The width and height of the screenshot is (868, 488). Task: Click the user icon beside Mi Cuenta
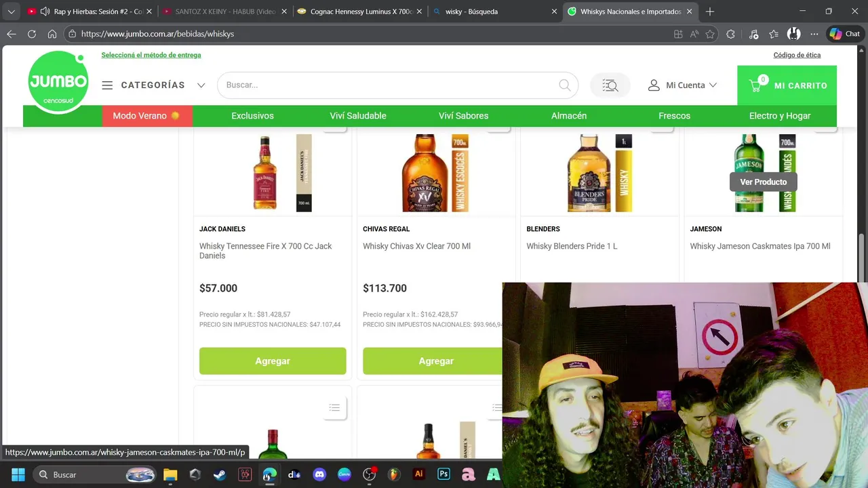click(x=654, y=85)
